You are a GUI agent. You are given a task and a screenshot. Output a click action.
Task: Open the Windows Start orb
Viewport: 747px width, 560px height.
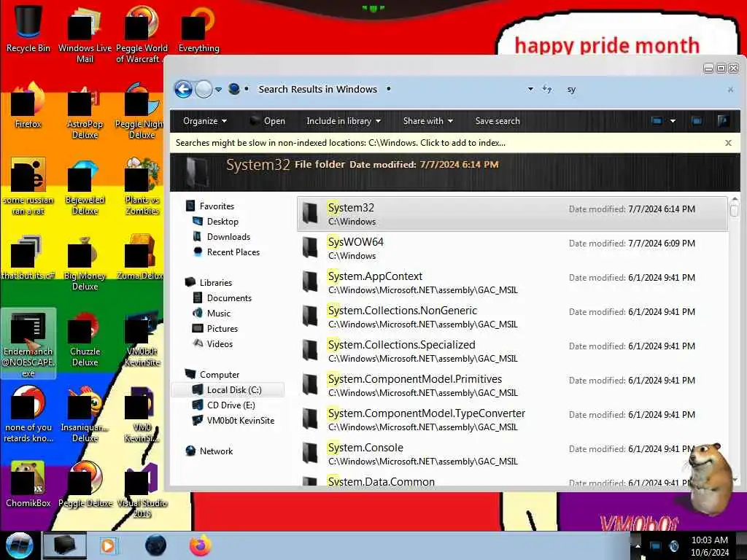[x=19, y=545]
